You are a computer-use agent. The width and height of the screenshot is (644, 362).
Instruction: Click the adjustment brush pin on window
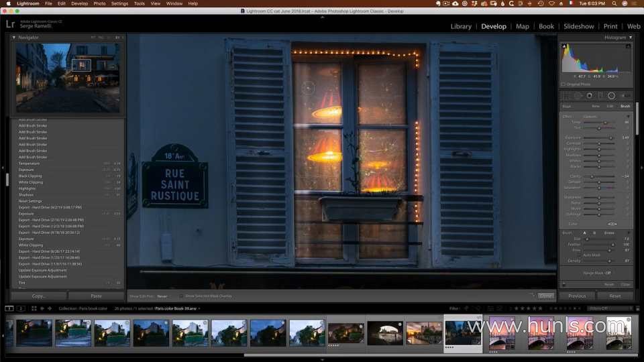[308, 87]
